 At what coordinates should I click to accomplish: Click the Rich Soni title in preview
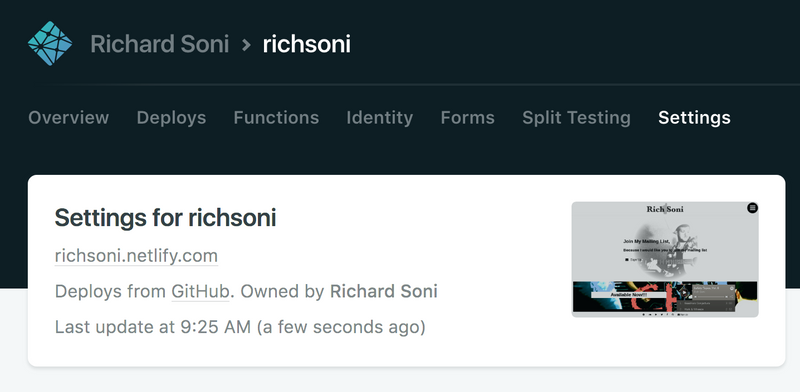click(x=665, y=209)
